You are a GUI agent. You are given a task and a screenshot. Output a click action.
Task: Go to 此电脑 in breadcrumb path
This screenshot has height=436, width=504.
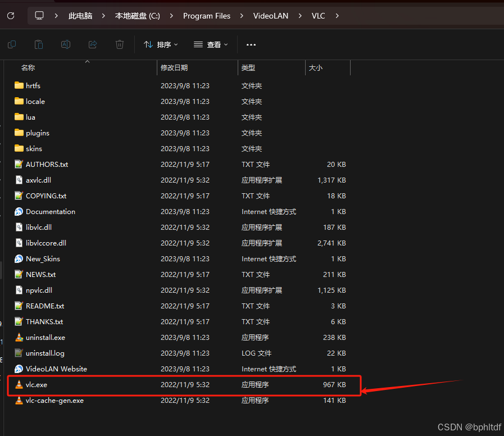click(80, 16)
